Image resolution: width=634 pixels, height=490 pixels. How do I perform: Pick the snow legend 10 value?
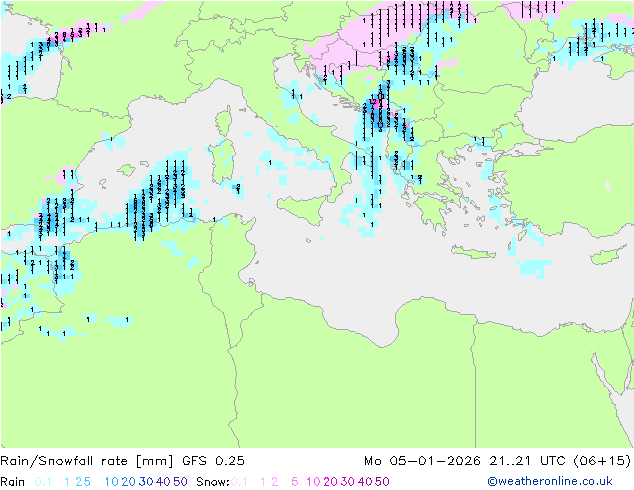(313, 482)
